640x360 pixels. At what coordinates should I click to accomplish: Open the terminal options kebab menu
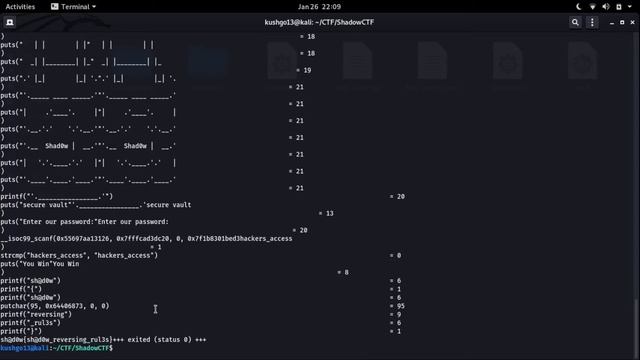[x=592, y=22]
